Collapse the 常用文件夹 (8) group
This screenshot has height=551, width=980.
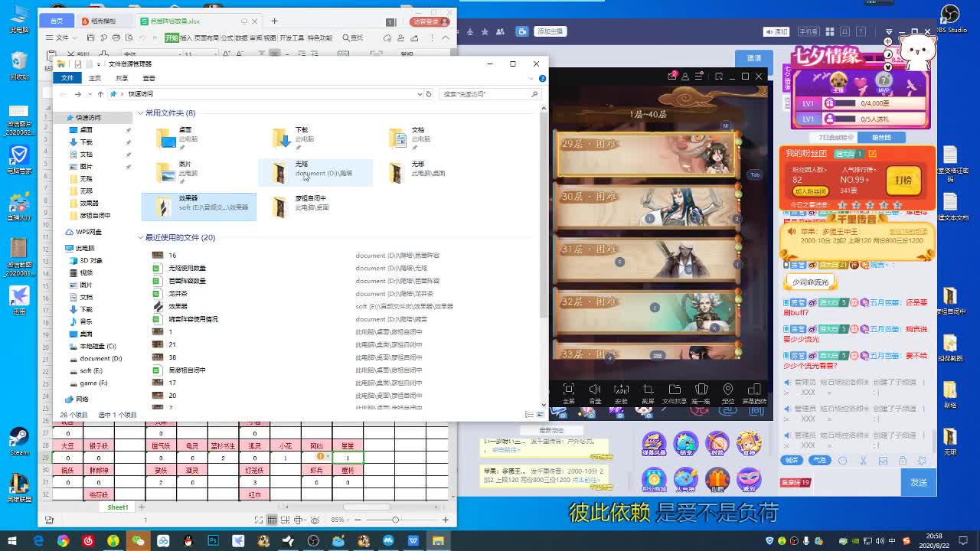[141, 113]
